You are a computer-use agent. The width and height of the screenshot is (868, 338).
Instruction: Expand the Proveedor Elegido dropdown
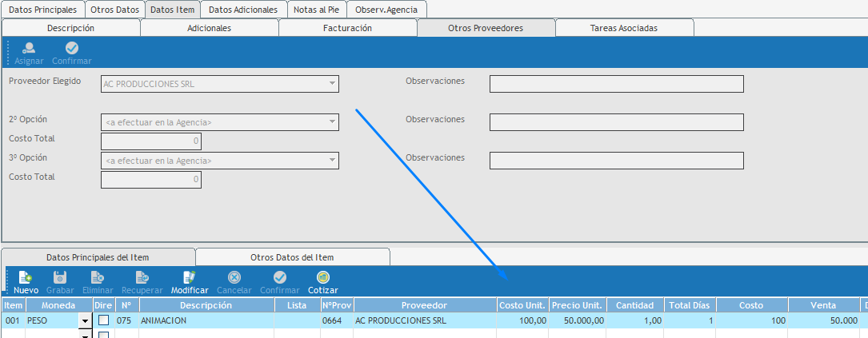click(x=331, y=84)
